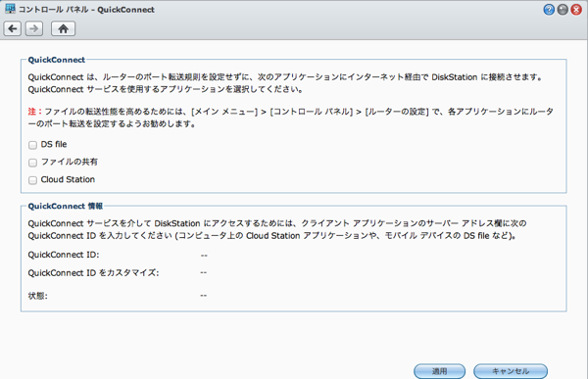The height and width of the screenshot is (379, 588).
Task: Click the 状態: label
Action: pyautogui.click(x=37, y=296)
